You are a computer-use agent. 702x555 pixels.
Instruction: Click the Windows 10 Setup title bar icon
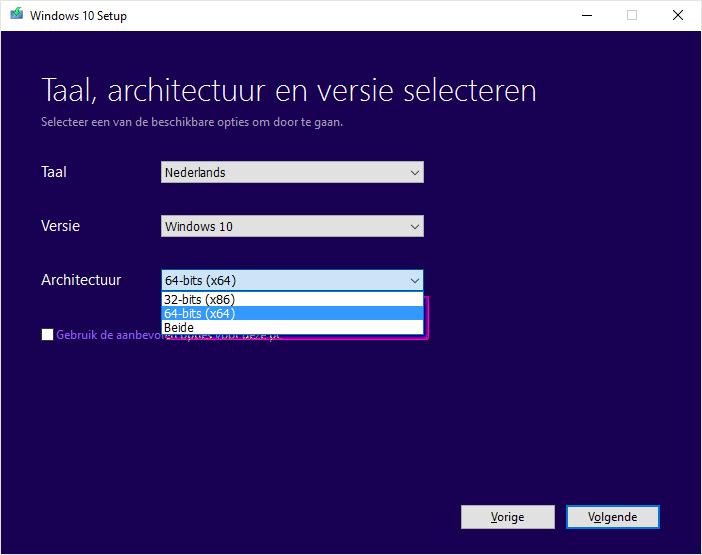pyautogui.click(x=17, y=14)
